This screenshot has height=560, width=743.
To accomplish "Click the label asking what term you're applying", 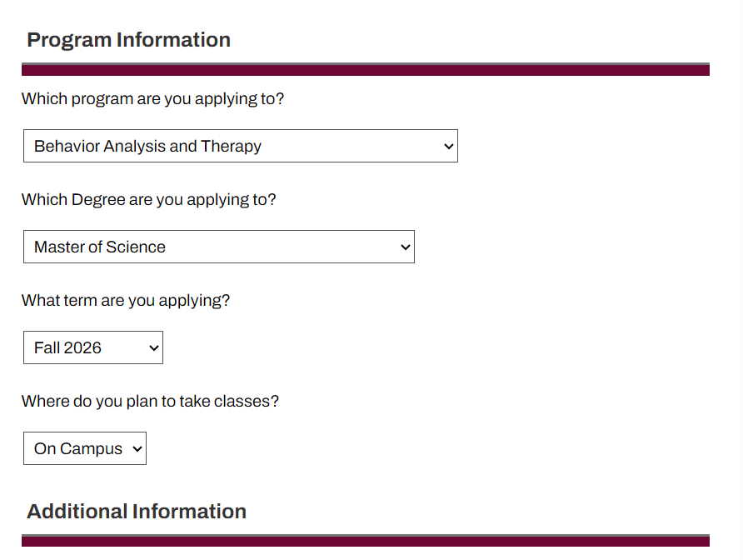I will 125,300.
